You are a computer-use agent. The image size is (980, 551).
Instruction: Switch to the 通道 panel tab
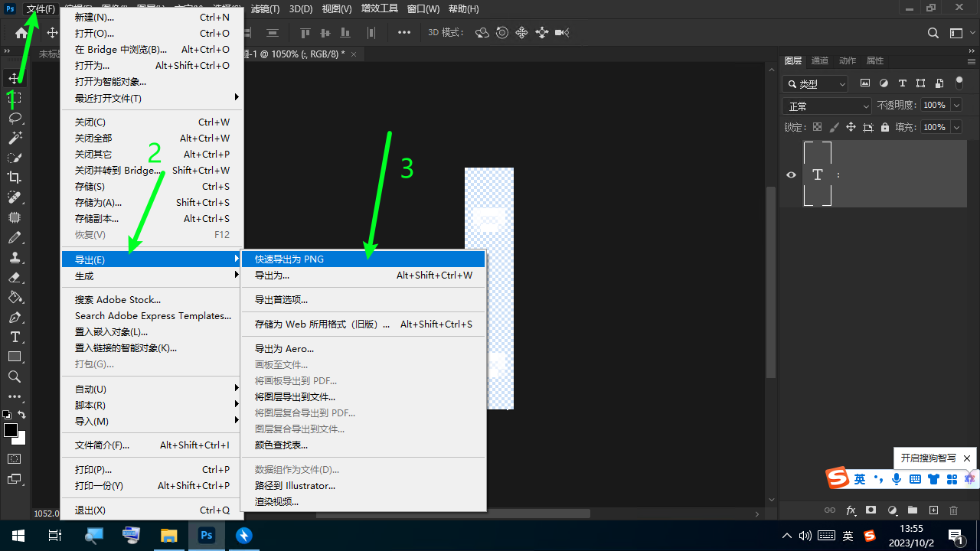pyautogui.click(x=819, y=60)
